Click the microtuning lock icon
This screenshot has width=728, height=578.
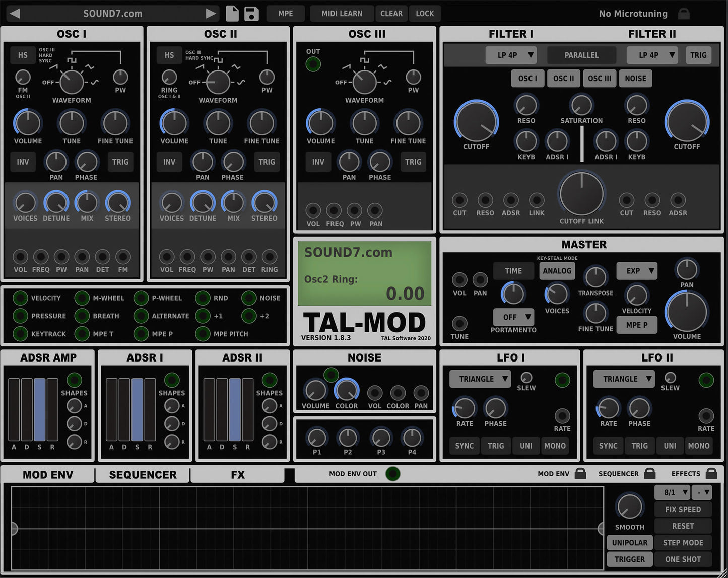pyautogui.click(x=684, y=14)
